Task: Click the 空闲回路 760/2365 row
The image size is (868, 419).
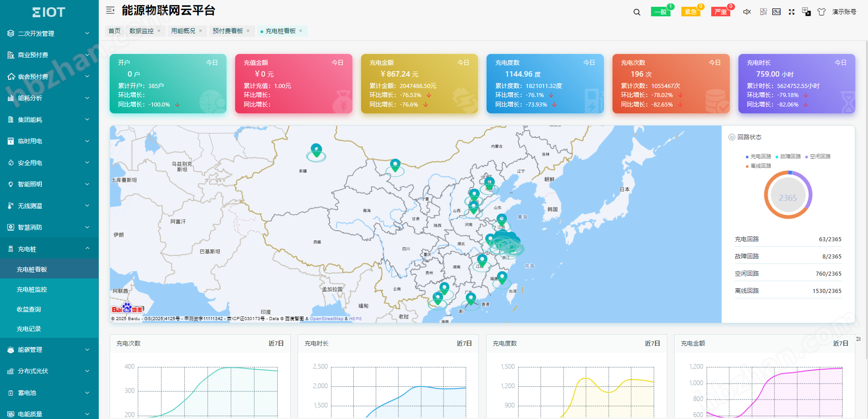Action: click(x=788, y=273)
